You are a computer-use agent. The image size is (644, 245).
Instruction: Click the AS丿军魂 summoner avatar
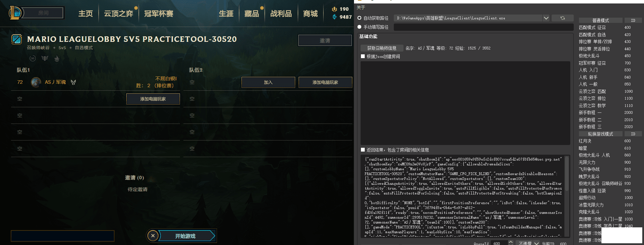coord(36,82)
